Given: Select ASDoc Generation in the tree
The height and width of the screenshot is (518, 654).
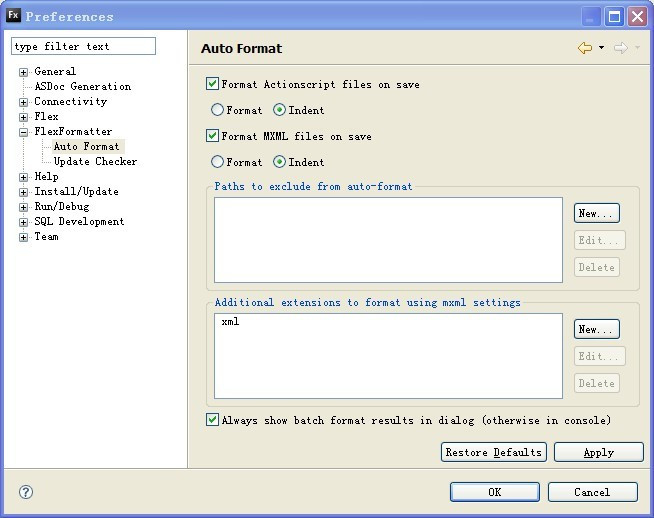Looking at the screenshot, I should (82, 86).
